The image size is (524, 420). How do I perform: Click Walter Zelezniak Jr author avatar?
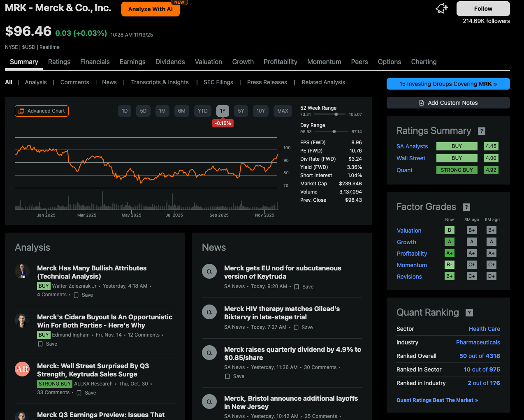point(22,271)
